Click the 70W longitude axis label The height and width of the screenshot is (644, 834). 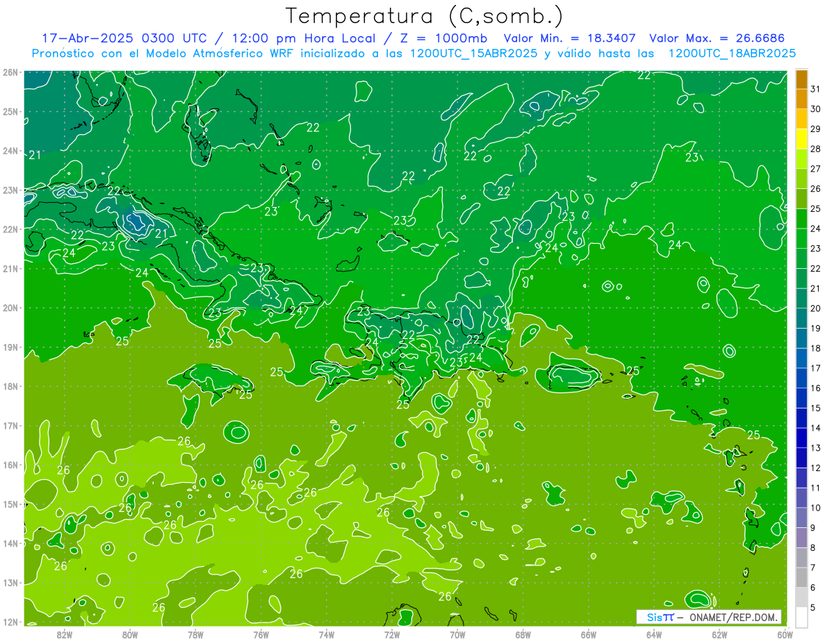[457, 634]
